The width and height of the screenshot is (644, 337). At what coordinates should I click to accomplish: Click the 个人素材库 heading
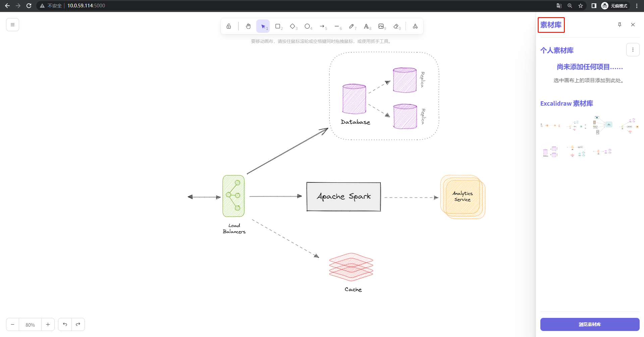point(557,50)
